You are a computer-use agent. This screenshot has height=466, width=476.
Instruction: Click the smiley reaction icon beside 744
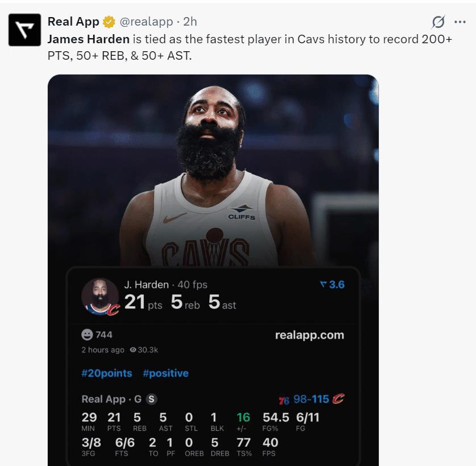87,335
